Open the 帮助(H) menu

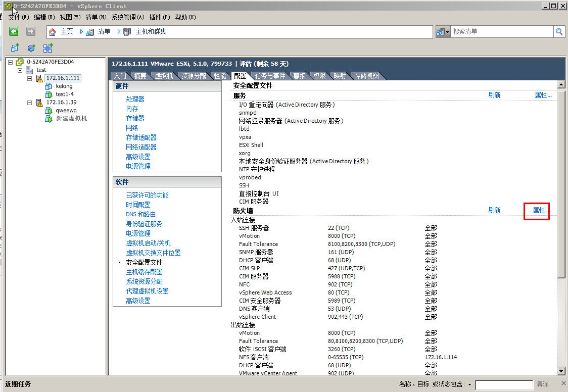(x=185, y=17)
